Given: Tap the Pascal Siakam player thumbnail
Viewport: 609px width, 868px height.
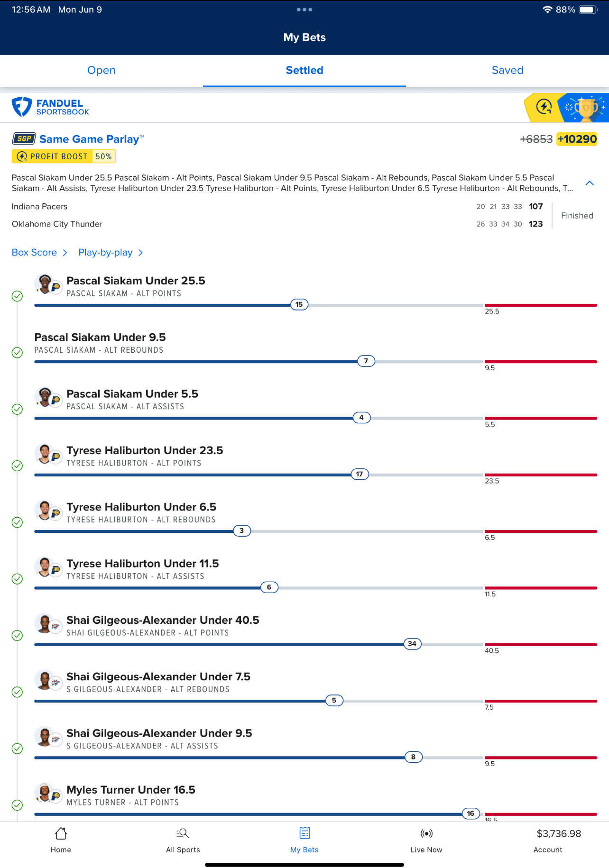Looking at the screenshot, I should (x=46, y=284).
